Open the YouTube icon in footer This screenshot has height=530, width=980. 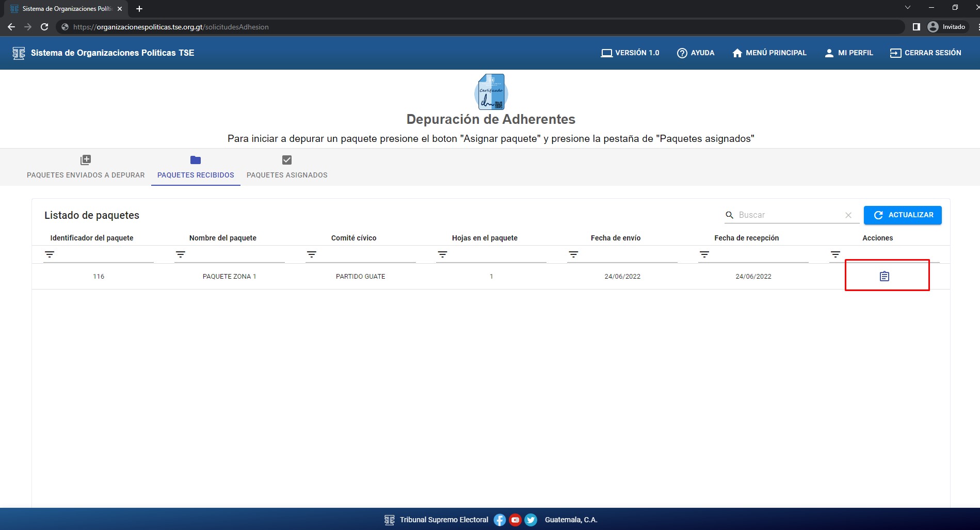[x=515, y=520]
